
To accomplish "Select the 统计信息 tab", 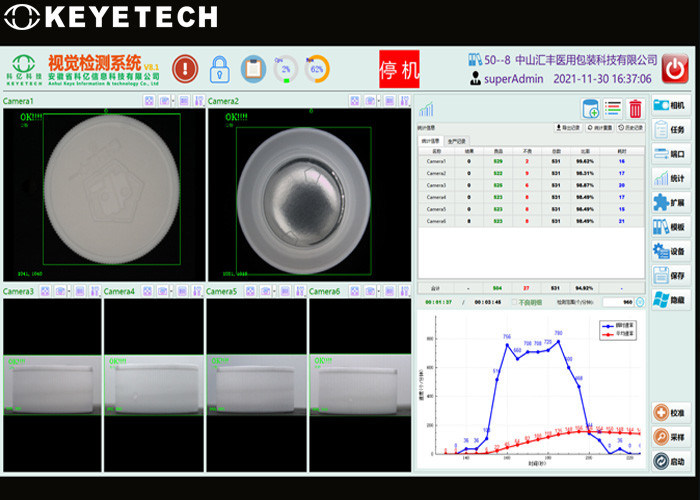I will coord(430,141).
